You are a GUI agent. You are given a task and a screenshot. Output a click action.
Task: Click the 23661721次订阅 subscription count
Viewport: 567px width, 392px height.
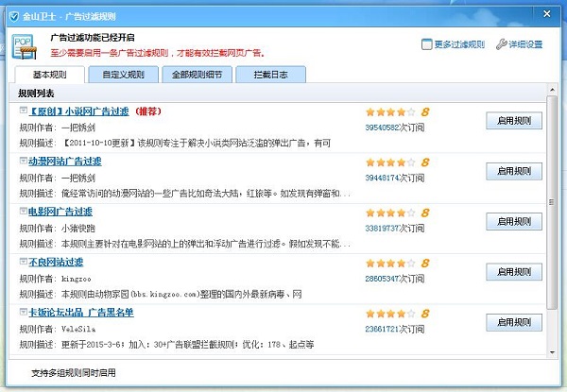[395, 329]
